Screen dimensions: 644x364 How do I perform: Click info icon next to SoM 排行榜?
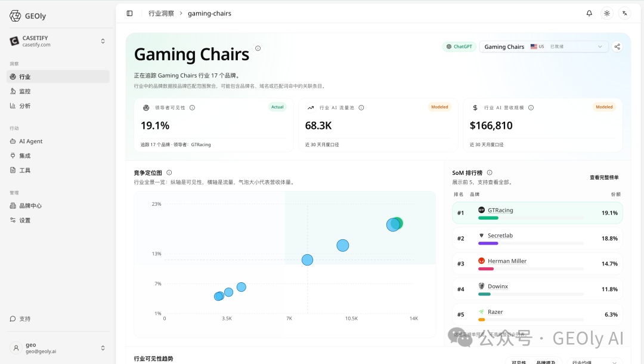click(489, 172)
